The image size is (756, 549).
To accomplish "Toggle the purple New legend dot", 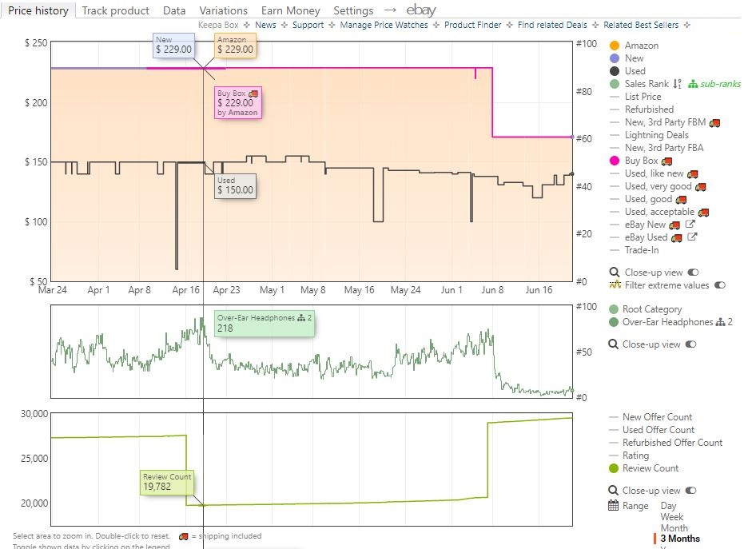I will pyautogui.click(x=615, y=58).
